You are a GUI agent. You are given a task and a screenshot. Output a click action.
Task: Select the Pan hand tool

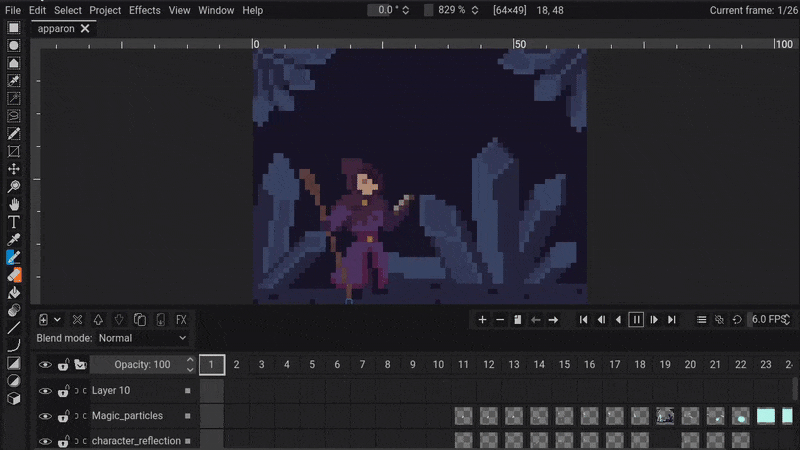(14, 204)
